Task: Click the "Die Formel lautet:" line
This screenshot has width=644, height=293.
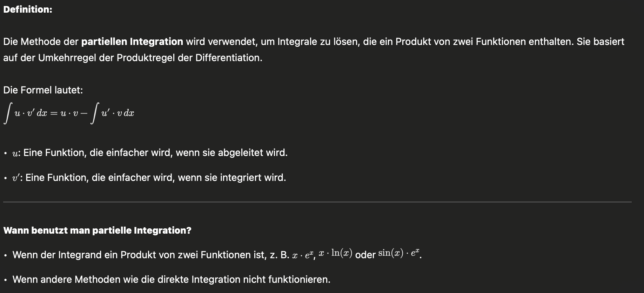Action: [43, 90]
